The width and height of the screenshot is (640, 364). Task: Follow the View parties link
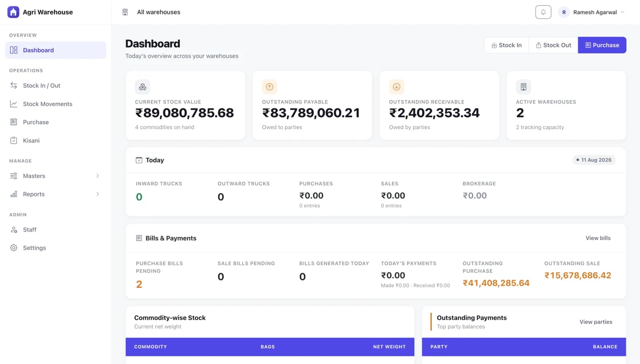[x=596, y=322]
